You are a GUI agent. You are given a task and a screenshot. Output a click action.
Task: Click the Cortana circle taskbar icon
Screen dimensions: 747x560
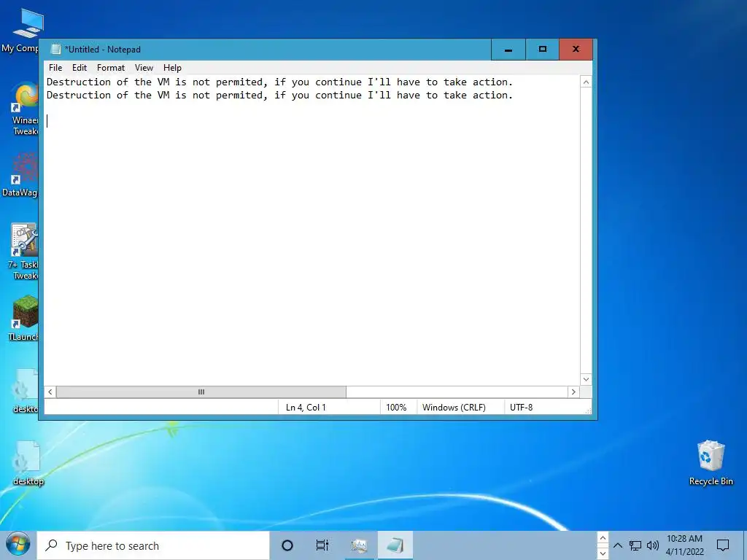pyautogui.click(x=287, y=545)
